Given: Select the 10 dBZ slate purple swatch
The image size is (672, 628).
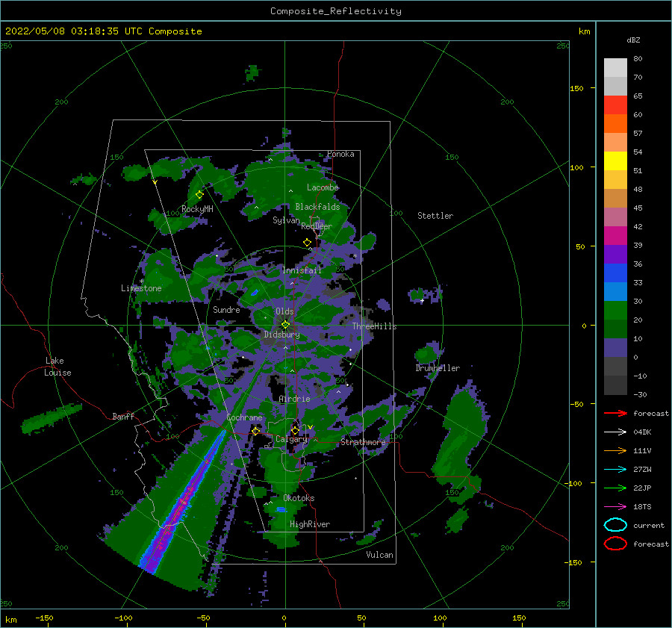Looking at the screenshot, I should click(615, 348).
